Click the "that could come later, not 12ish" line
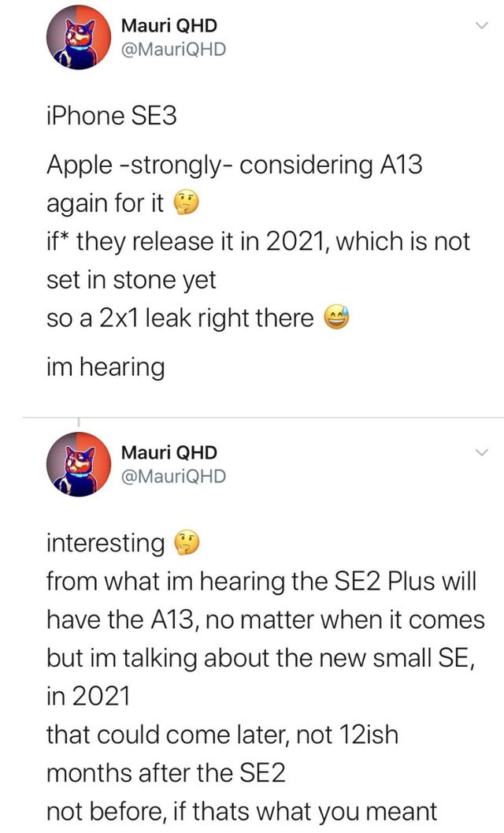This screenshot has height=833, width=504. pos(223,735)
